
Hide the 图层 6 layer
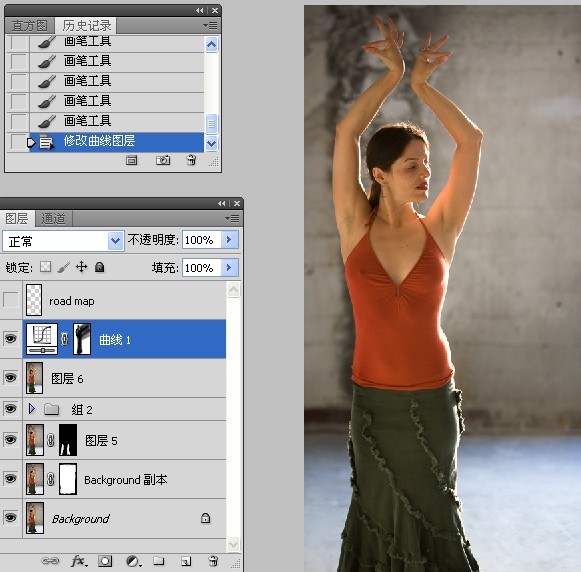(10, 378)
